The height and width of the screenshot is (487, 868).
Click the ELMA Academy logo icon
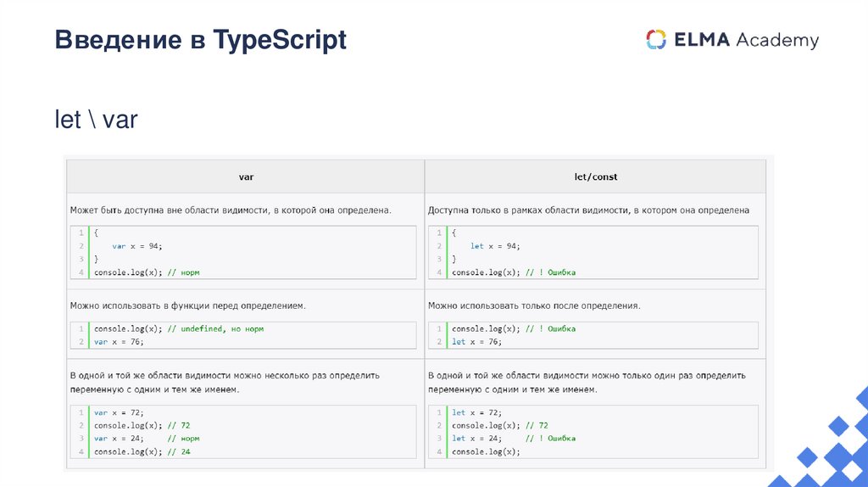656,39
